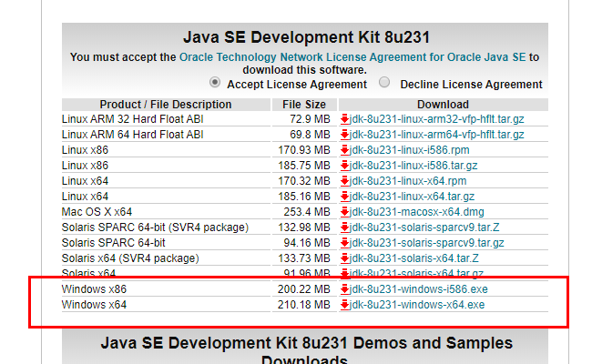
Task: Download jdk-8u231-linux-arm64-vfp-hflt.tar.gz file
Action: [436, 135]
